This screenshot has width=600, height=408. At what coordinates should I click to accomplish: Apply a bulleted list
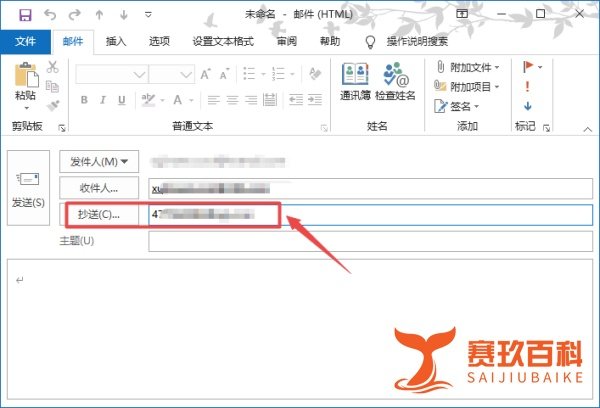coord(249,73)
